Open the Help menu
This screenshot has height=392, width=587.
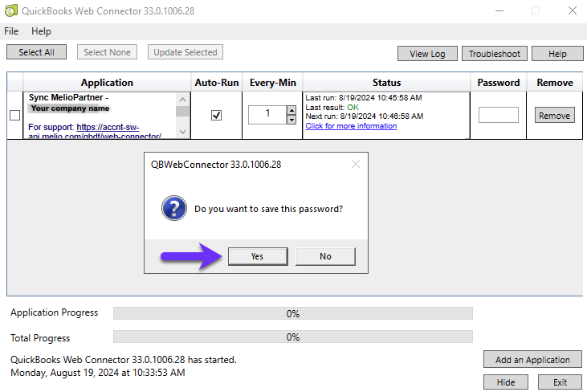pos(41,31)
